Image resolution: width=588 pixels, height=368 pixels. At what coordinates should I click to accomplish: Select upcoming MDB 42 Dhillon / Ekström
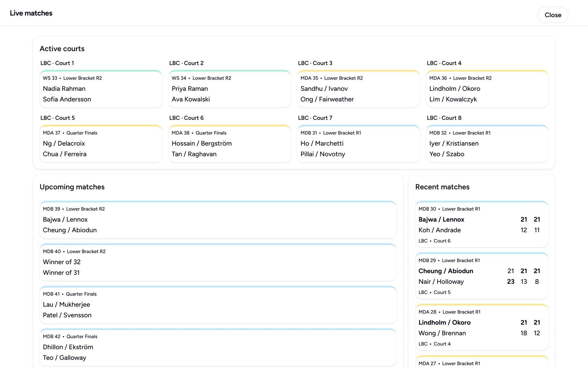pyautogui.click(x=218, y=347)
